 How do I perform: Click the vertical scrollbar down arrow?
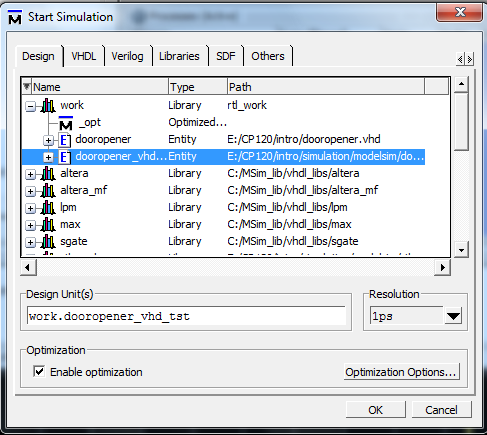tap(461, 250)
